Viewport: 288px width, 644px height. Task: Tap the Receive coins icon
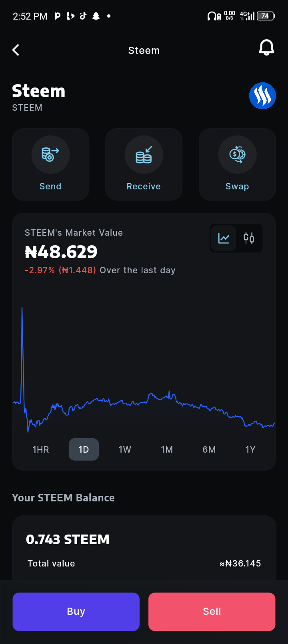(x=144, y=155)
